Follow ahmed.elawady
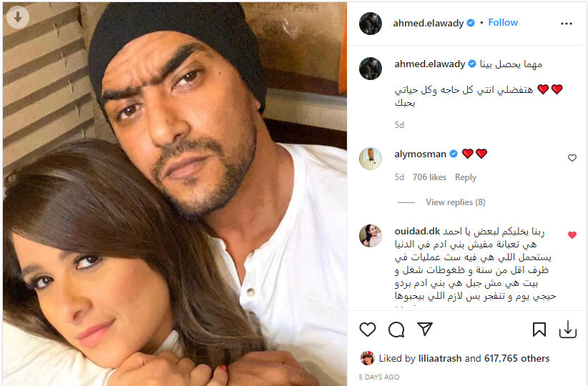The width and height of the screenshot is (588, 386). (x=502, y=22)
